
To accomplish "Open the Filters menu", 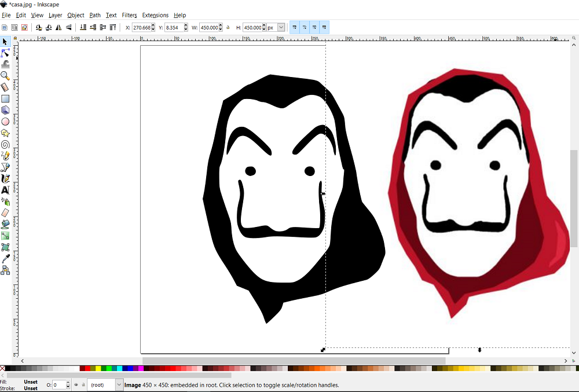I will (x=129, y=15).
